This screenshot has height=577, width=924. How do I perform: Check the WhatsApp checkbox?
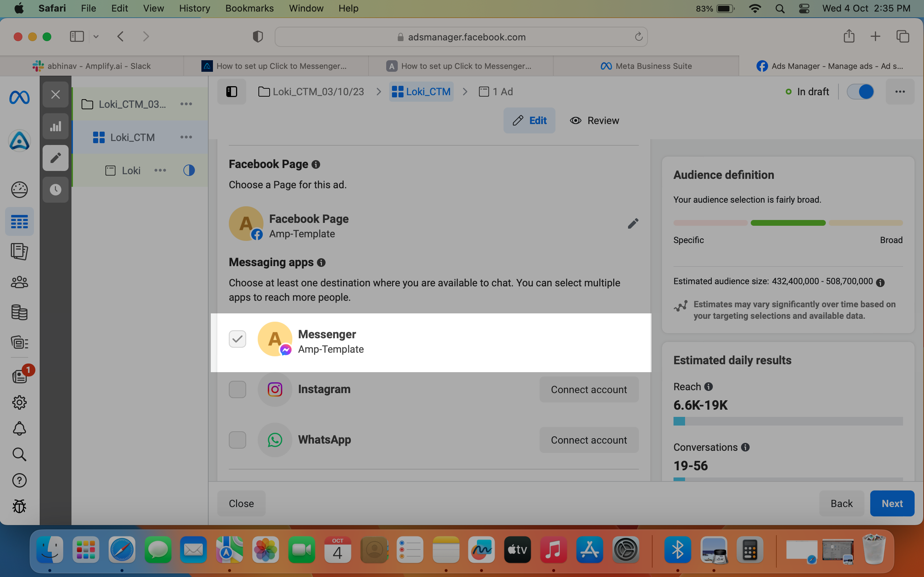tap(237, 440)
